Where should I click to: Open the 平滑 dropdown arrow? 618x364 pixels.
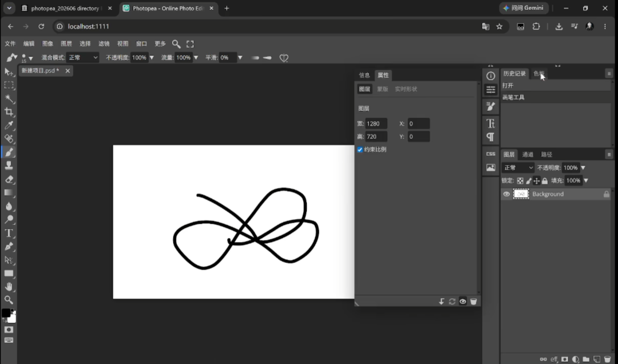(240, 58)
